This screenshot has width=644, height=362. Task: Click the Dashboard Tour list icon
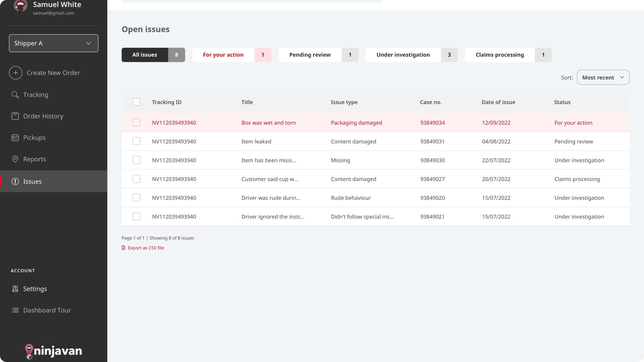pos(15,310)
